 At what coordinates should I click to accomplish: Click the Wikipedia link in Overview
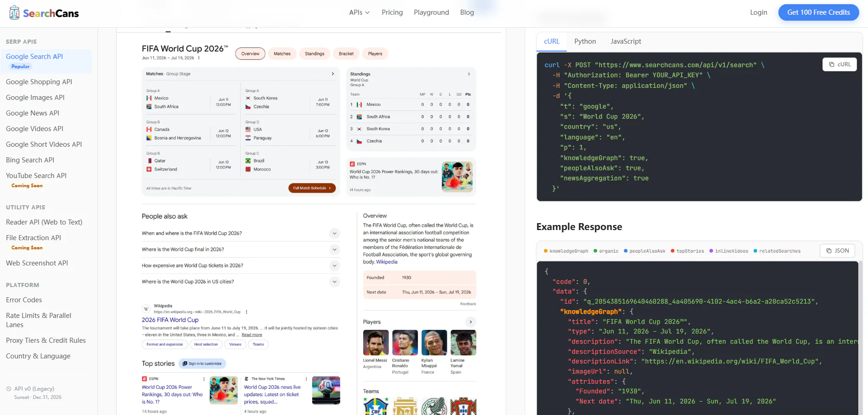pos(387,262)
